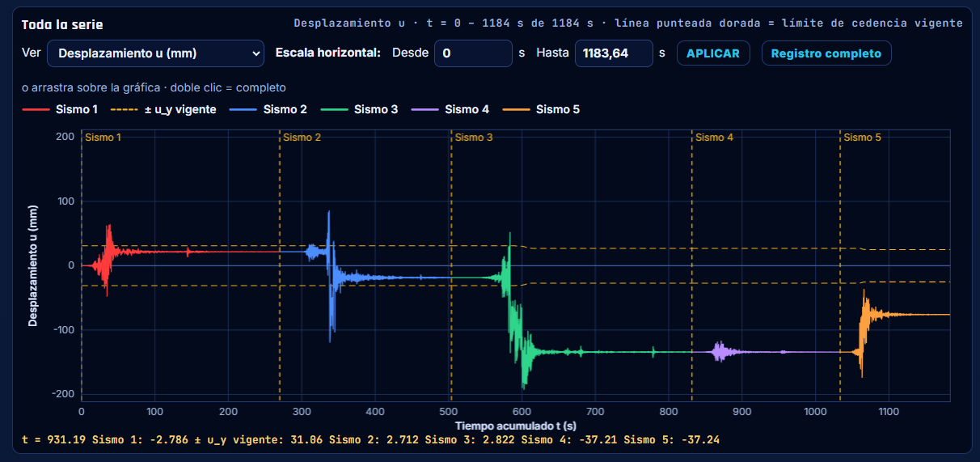
Task: Click the readout line starting t = 931.19
Action: click(370, 440)
